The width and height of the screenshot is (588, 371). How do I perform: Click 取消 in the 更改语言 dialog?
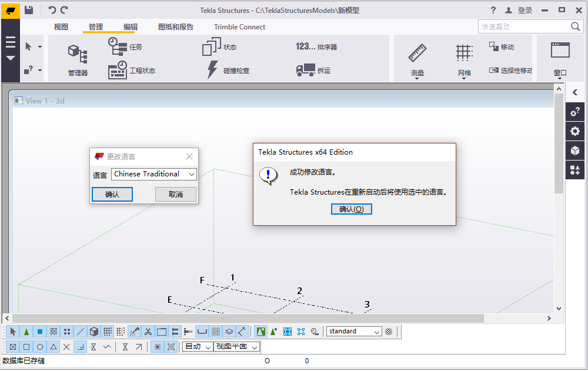[175, 194]
